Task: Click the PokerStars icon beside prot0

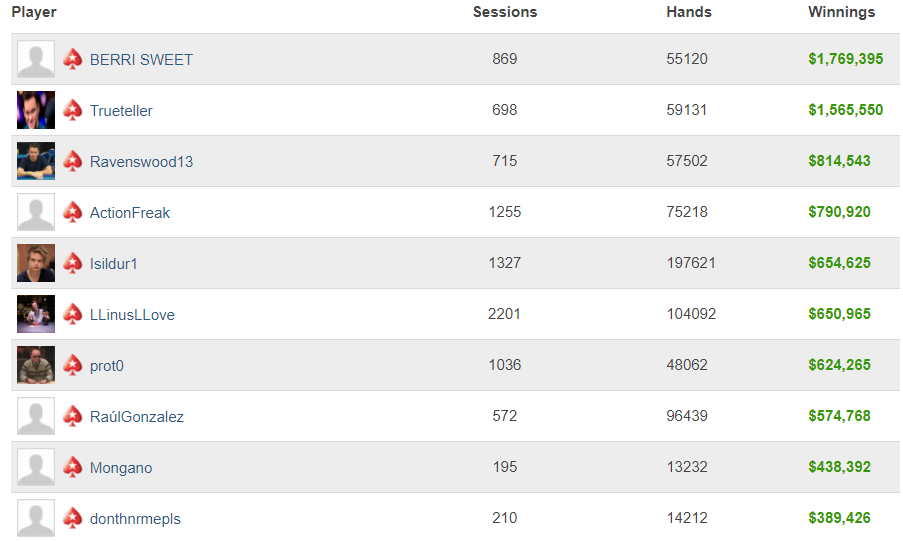Action: pyautogui.click(x=73, y=365)
